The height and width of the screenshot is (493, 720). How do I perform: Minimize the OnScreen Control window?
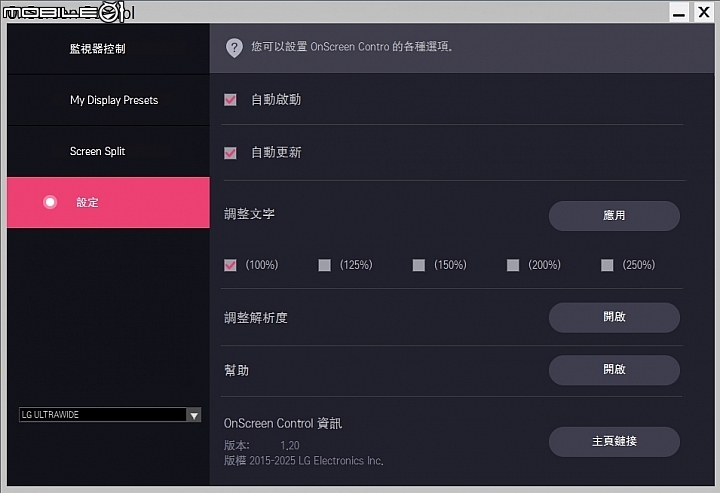click(679, 12)
